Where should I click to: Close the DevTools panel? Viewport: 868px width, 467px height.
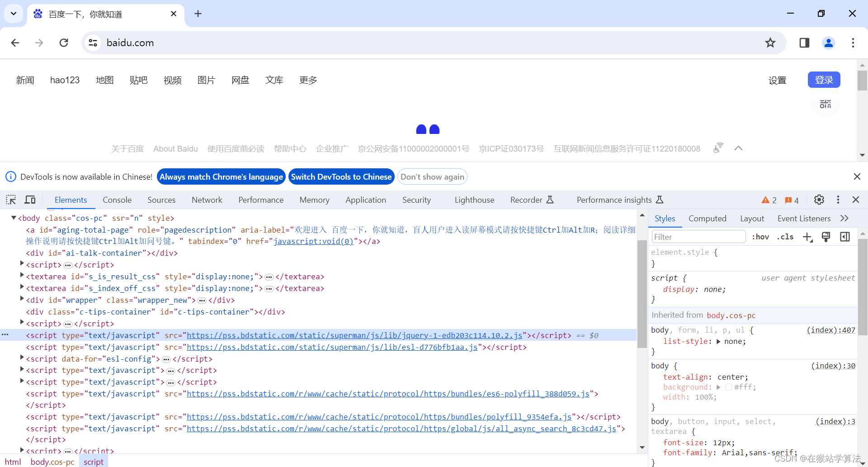856,200
